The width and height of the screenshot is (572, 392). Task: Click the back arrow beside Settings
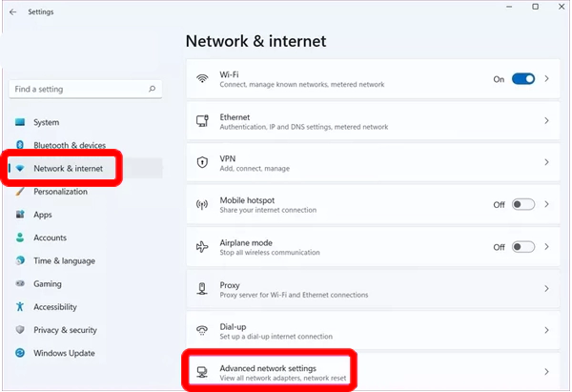pos(13,12)
